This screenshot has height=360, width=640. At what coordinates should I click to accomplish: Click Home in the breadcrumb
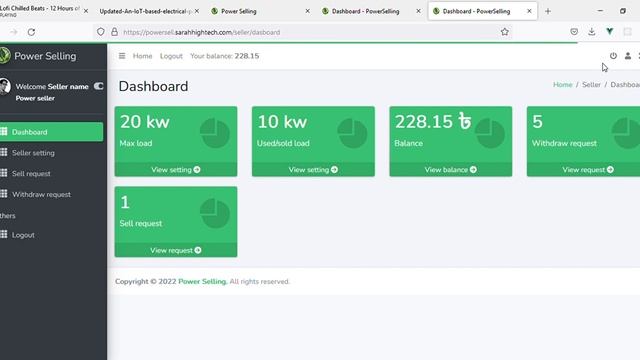pos(562,84)
